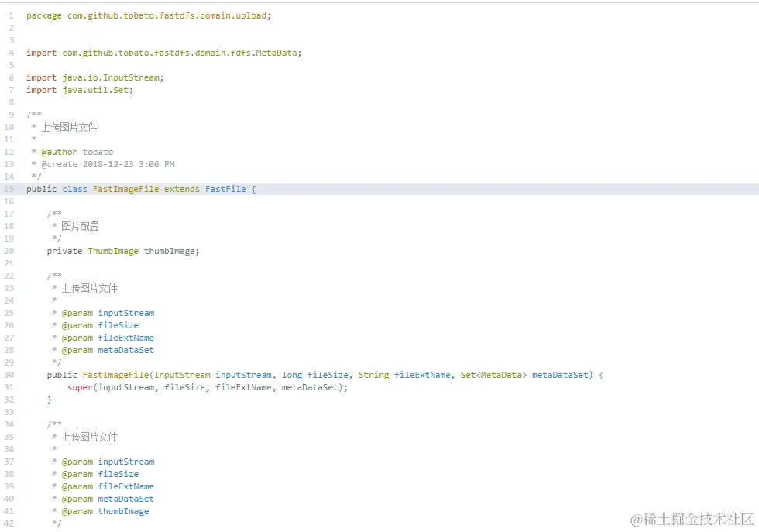Click line number 30 in the gutter
The width and height of the screenshot is (759, 532).
(x=9, y=375)
